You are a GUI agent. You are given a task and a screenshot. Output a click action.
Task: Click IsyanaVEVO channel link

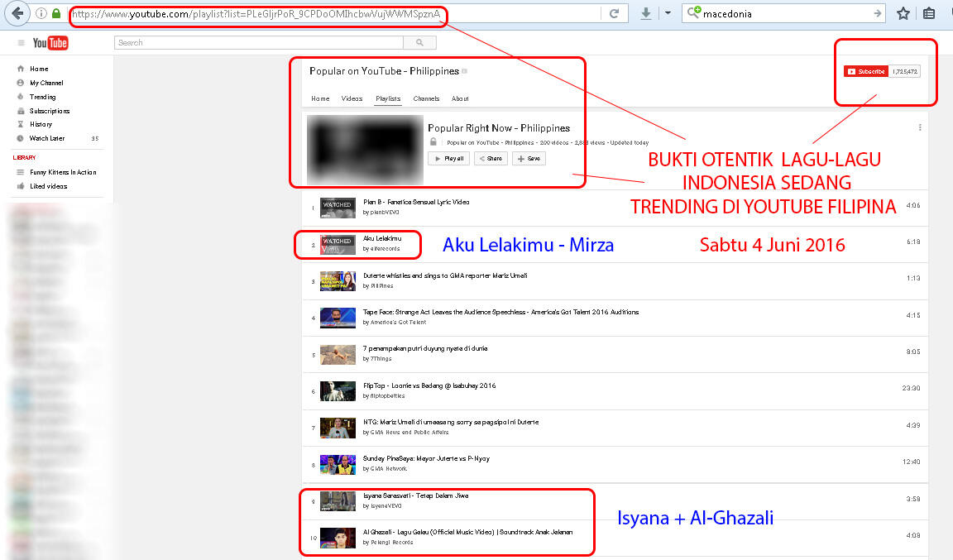click(x=386, y=506)
